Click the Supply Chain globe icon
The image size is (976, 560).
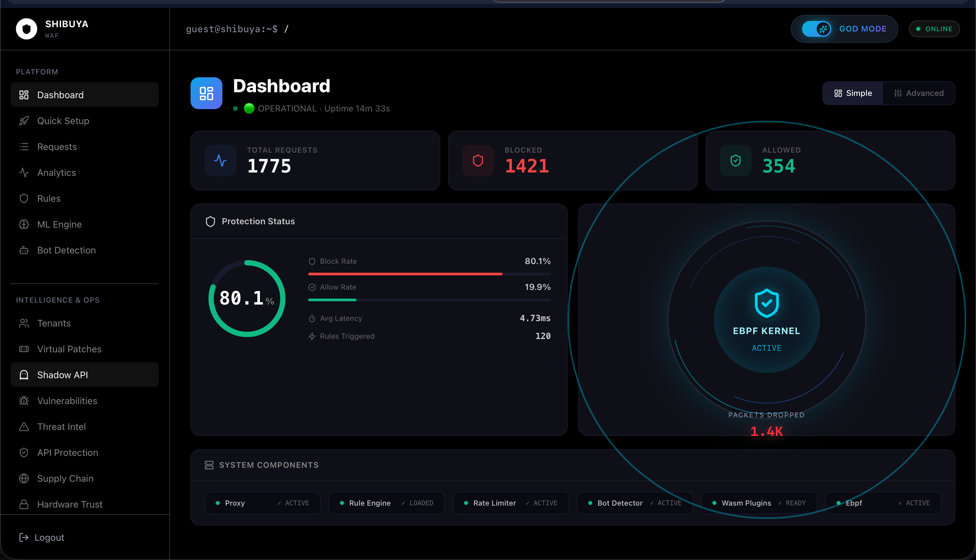coord(24,478)
